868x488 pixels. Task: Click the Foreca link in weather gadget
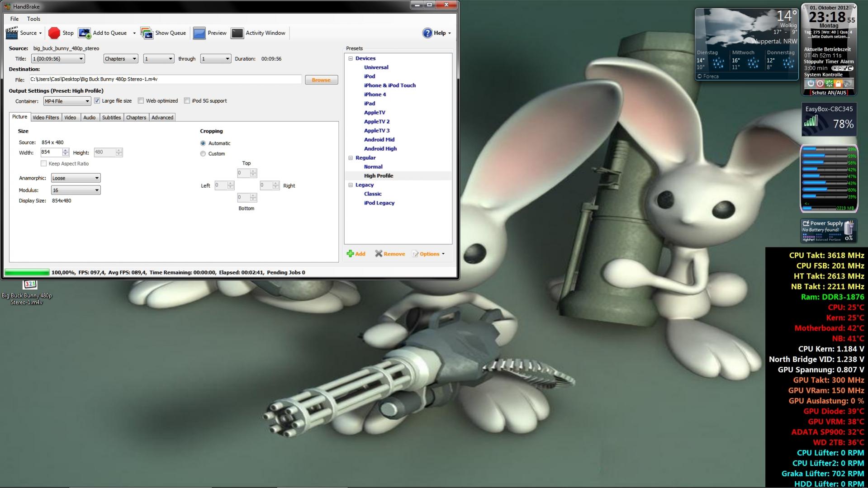[708, 76]
